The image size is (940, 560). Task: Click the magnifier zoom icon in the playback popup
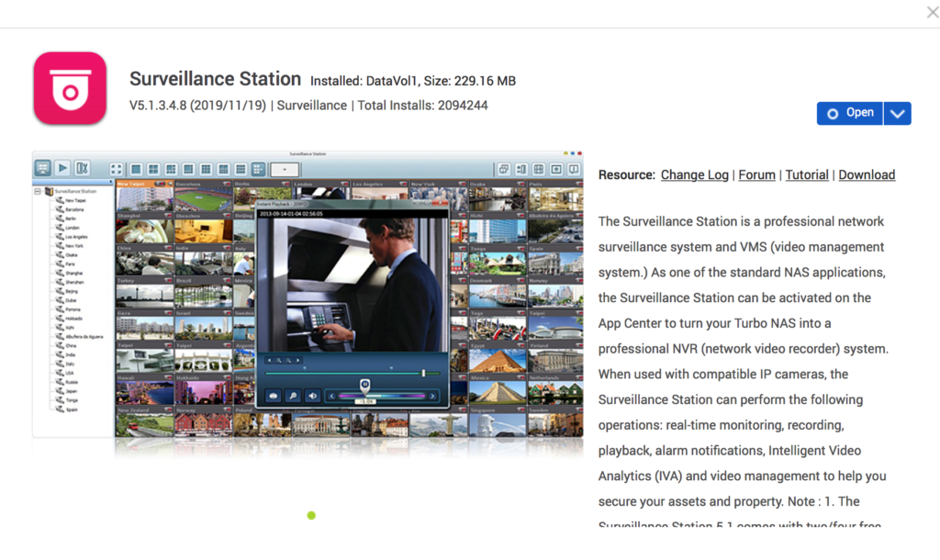tap(293, 396)
